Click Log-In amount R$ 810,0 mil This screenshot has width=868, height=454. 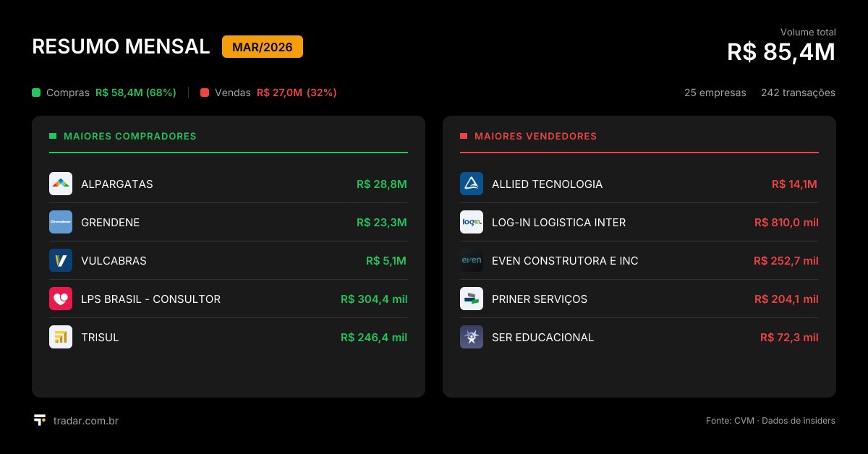786,222
